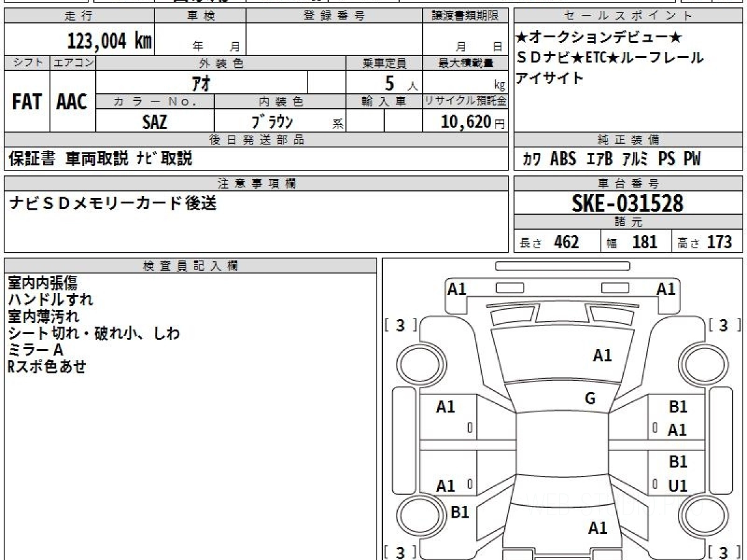
Task: Select the length value 462
Action: tap(566, 242)
